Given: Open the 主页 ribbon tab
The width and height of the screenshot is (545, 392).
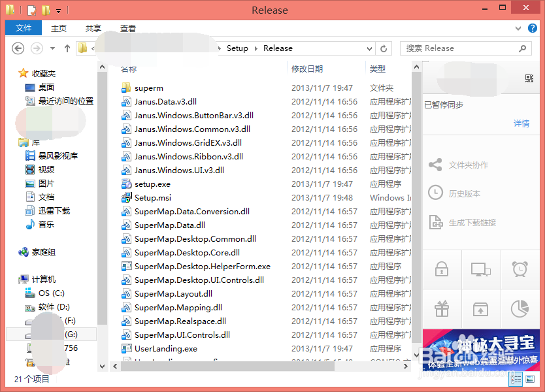Looking at the screenshot, I should tap(58, 29).
